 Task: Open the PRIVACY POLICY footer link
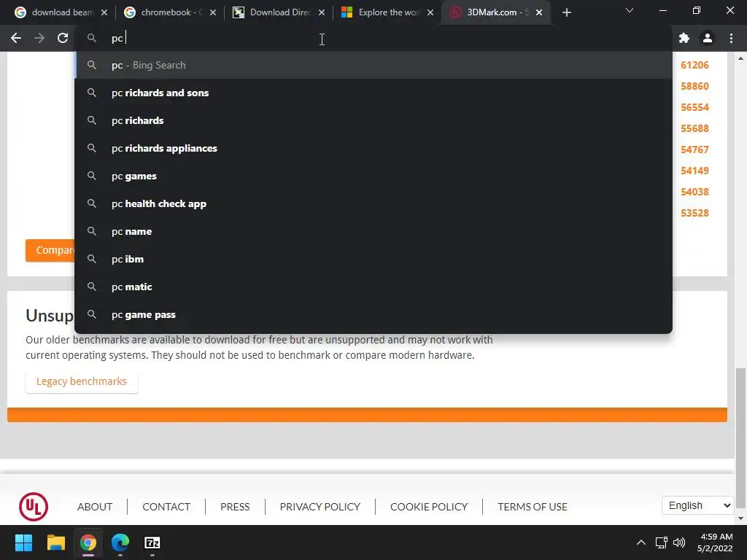[320, 507]
